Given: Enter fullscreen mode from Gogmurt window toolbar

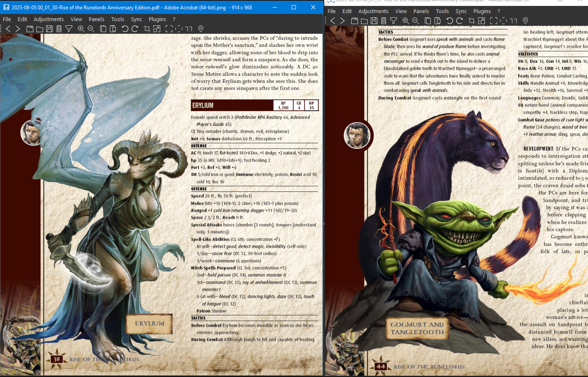Looking at the screenshot, I should pos(494,21).
